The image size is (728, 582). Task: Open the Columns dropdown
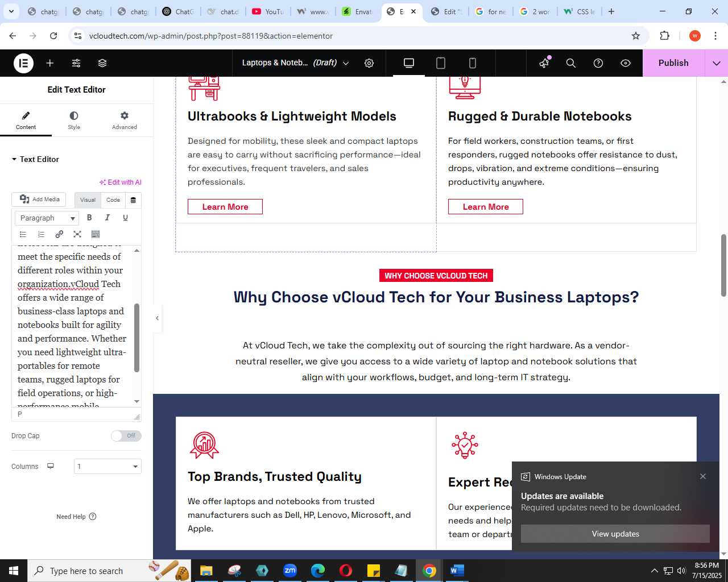107,467
